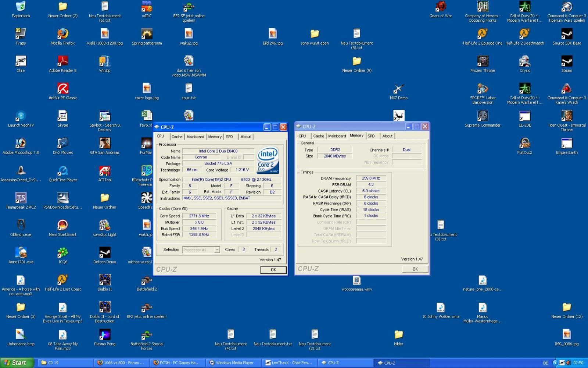Click the Intel Core 2 Duo logo

(x=268, y=160)
